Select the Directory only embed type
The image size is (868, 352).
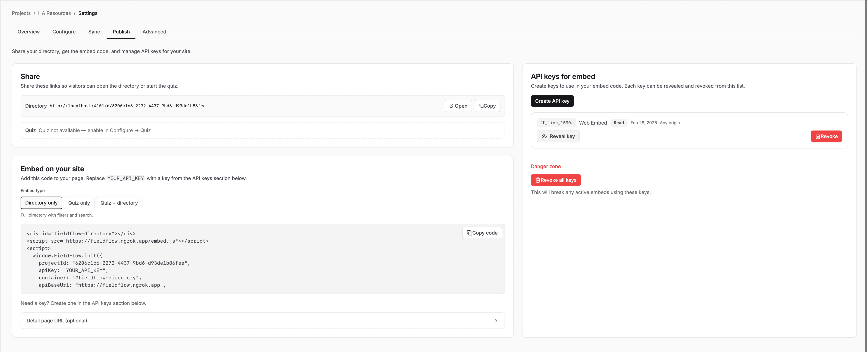coord(41,203)
